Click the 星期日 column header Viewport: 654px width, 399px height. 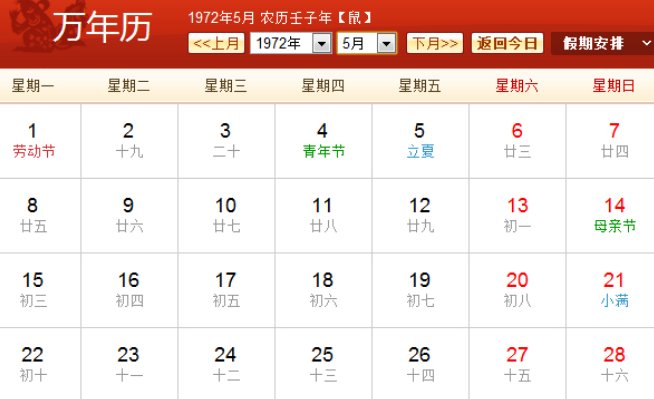click(614, 86)
